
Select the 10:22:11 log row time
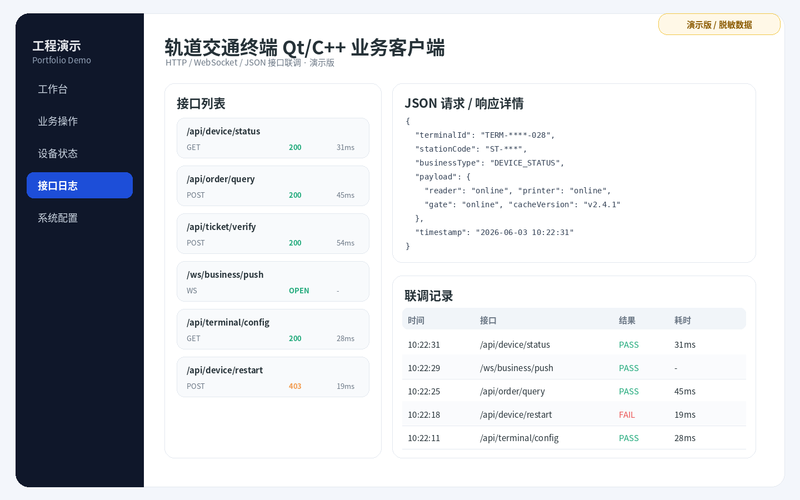coord(423,438)
